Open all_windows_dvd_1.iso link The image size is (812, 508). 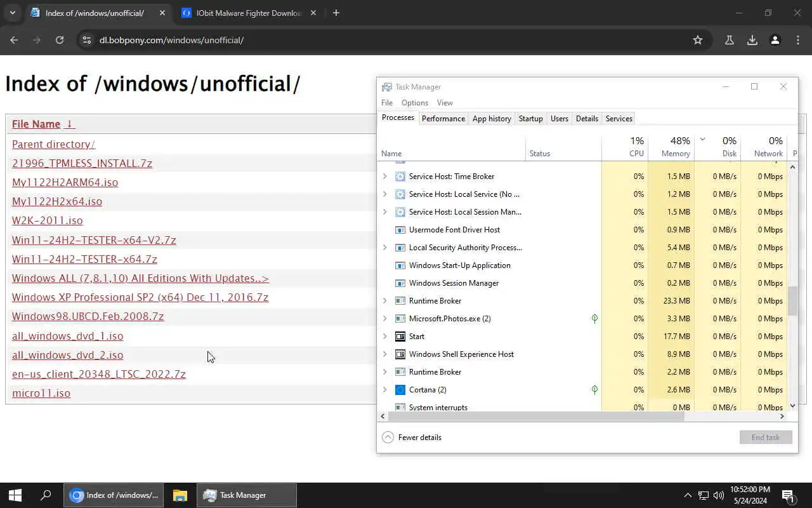coord(67,336)
